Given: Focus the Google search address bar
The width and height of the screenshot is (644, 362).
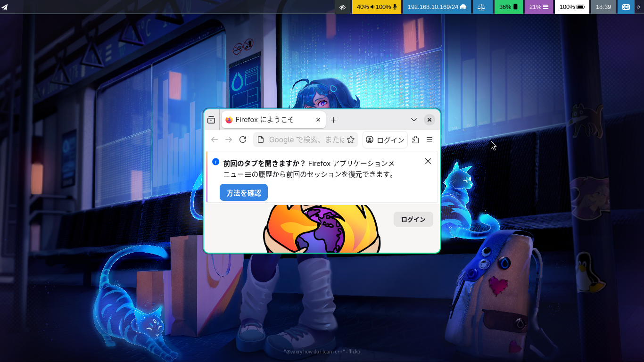Looking at the screenshot, I should point(305,140).
